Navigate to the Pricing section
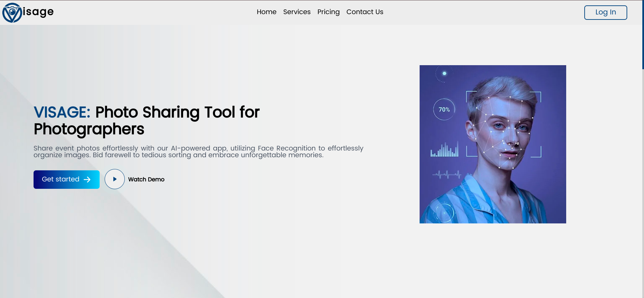 (x=328, y=12)
